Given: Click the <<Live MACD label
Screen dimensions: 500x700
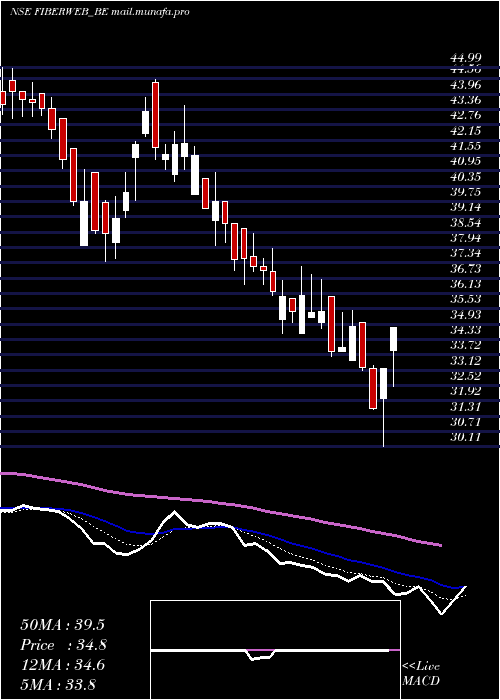Looking at the screenshot, I should point(421,674).
